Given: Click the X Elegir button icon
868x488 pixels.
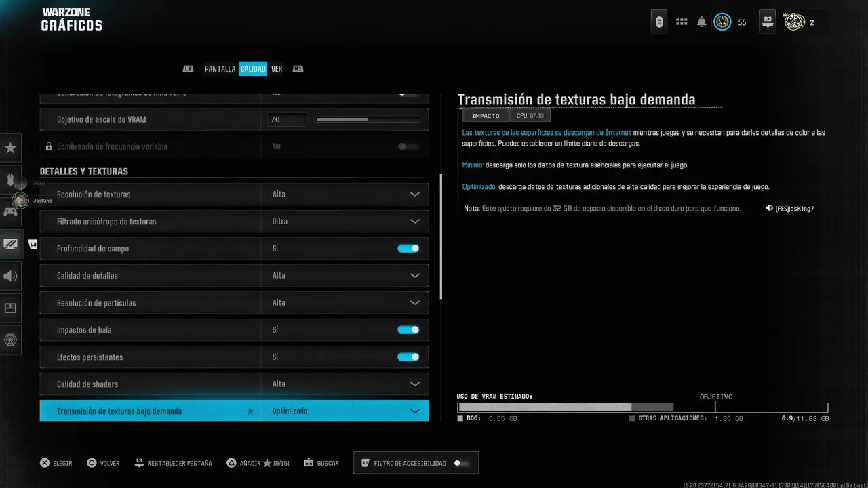Looking at the screenshot, I should click(x=45, y=463).
